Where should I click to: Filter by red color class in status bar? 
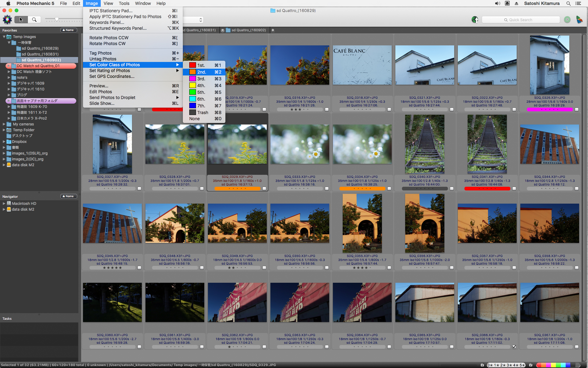pyautogui.click(x=538, y=365)
